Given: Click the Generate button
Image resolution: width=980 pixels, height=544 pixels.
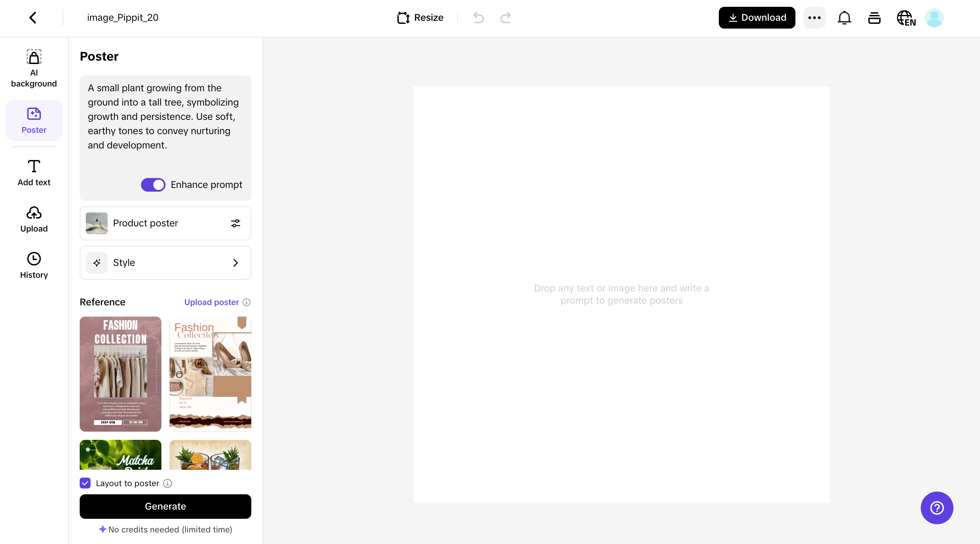Looking at the screenshot, I should (x=165, y=506).
